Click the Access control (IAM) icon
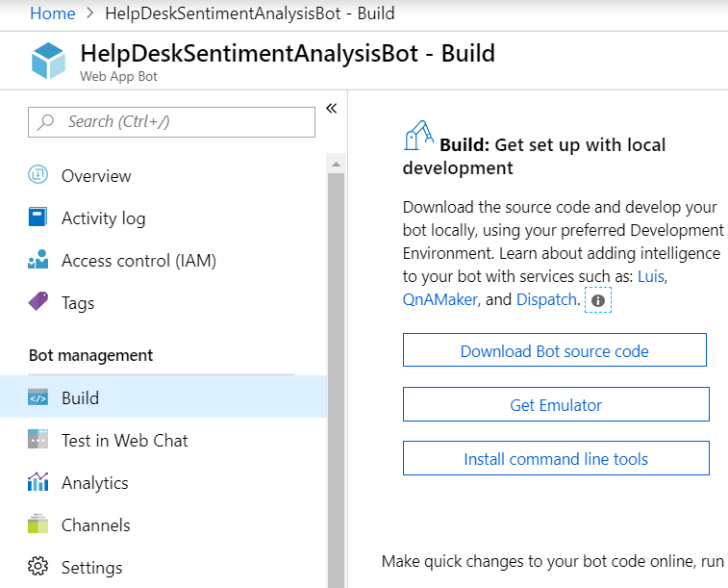728x588 pixels. pos(38,260)
